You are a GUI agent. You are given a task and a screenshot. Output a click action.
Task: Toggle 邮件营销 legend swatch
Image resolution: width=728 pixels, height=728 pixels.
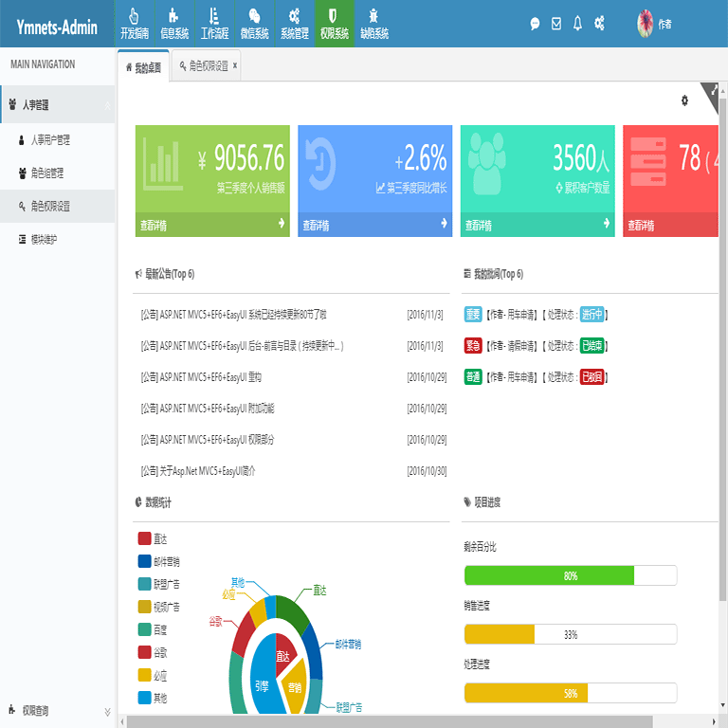point(144,561)
